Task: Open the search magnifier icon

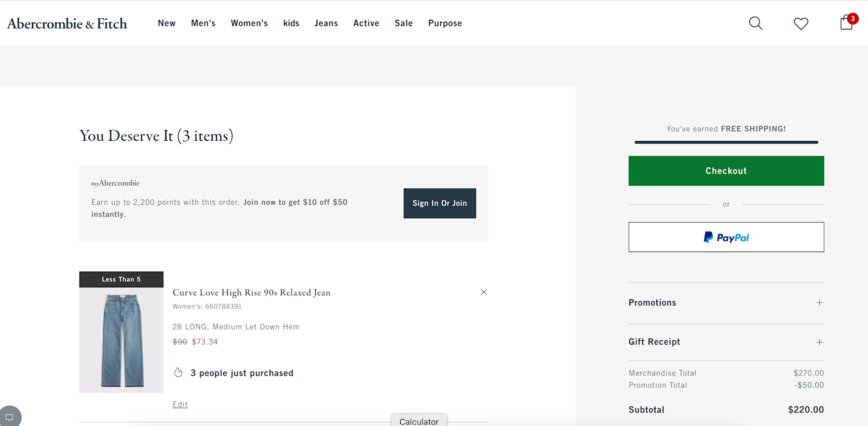Action: [756, 23]
